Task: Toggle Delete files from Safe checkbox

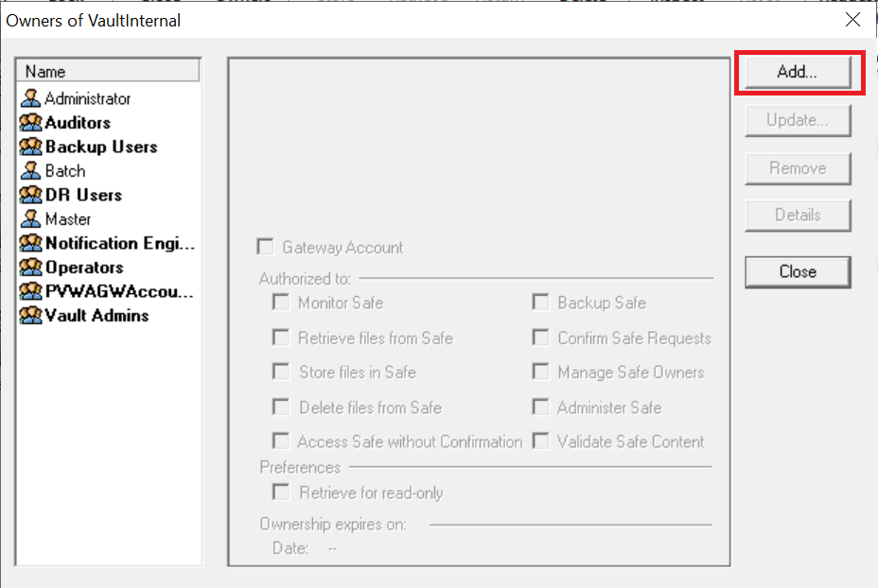Action: pos(281,406)
